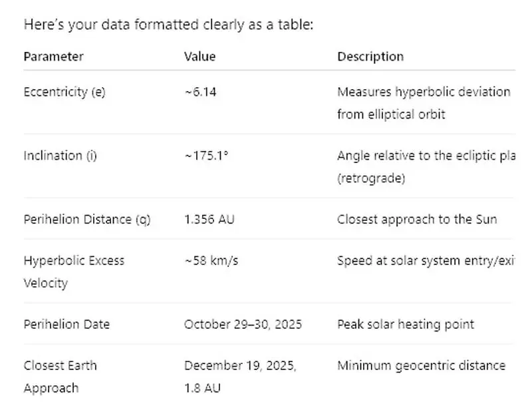Click the 1.356 AU value cell
Image resolution: width=532 pixels, height=412 pixels.
point(209,219)
